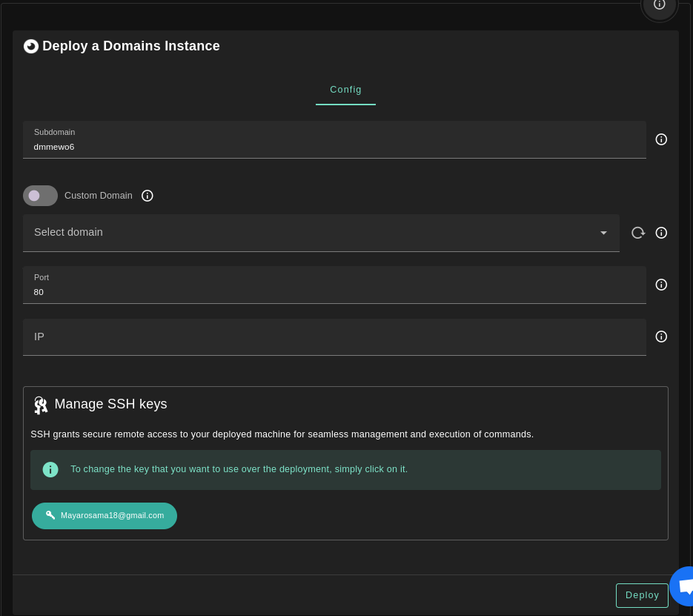
Task: Click the green info icon in SSH alert
Action: pyautogui.click(x=50, y=469)
